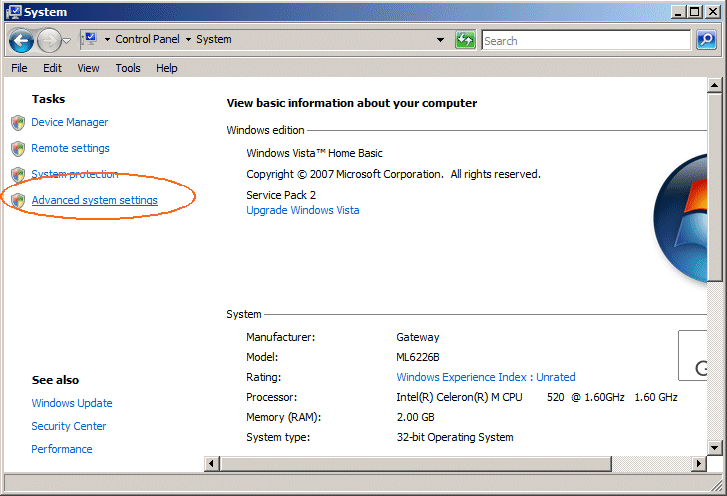727x496 pixels.
Task: Click inside the Search input box
Action: pos(585,41)
